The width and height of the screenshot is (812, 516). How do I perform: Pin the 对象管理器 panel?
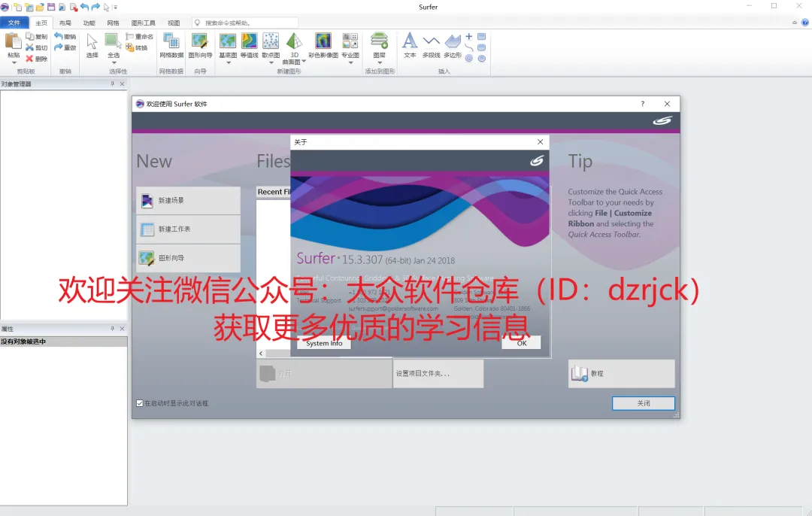pyautogui.click(x=112, y=83)
